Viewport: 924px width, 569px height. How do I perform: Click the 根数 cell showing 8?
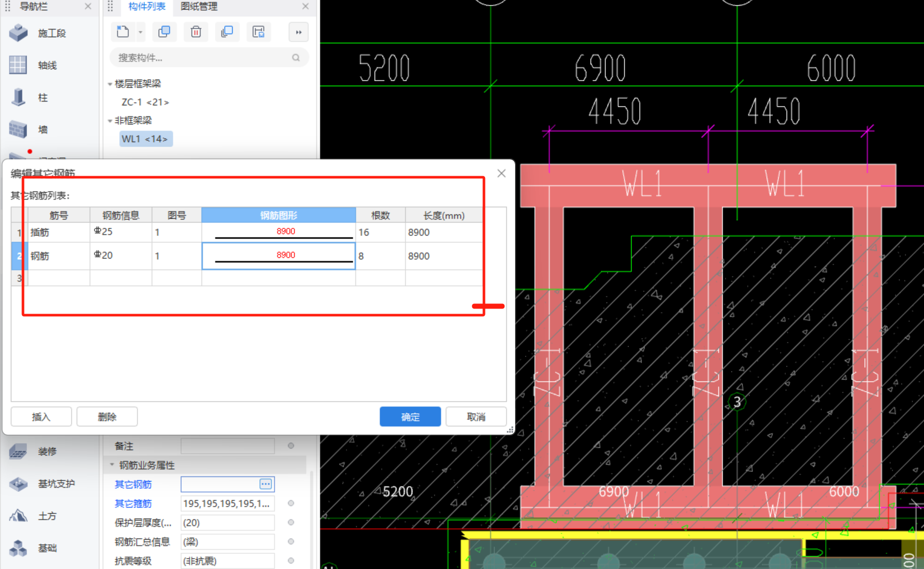[381, 256]
